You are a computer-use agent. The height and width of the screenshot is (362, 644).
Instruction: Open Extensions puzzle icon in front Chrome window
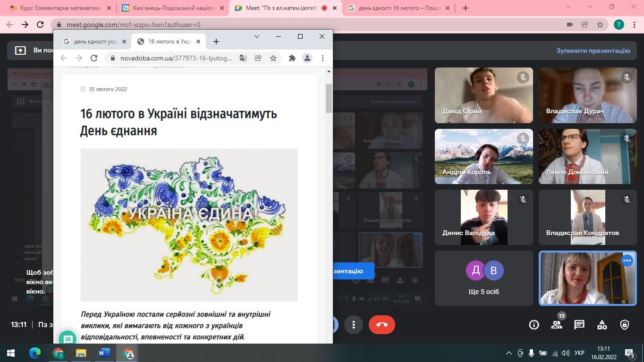click(x=292, y=58)
